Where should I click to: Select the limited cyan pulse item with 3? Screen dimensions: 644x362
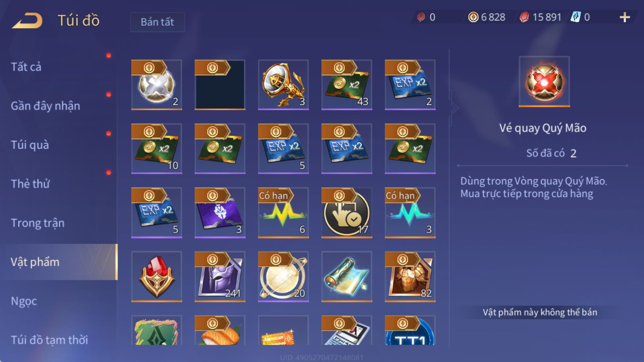coord(410,213)
